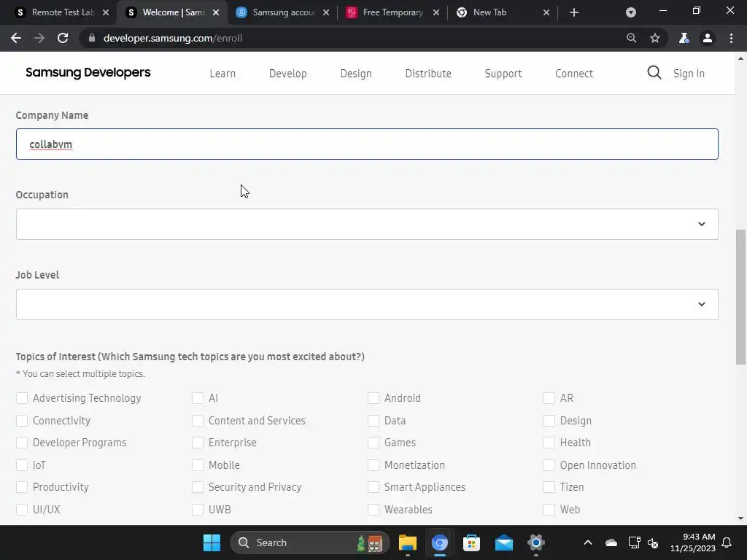Click the Windows Start button

coord(212,542)
